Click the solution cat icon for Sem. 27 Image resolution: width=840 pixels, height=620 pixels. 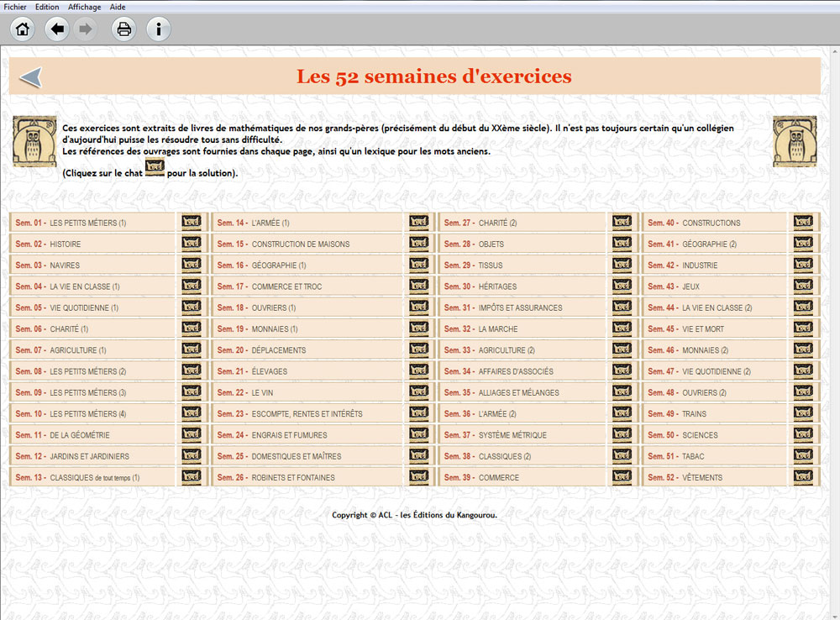[622, 223]
